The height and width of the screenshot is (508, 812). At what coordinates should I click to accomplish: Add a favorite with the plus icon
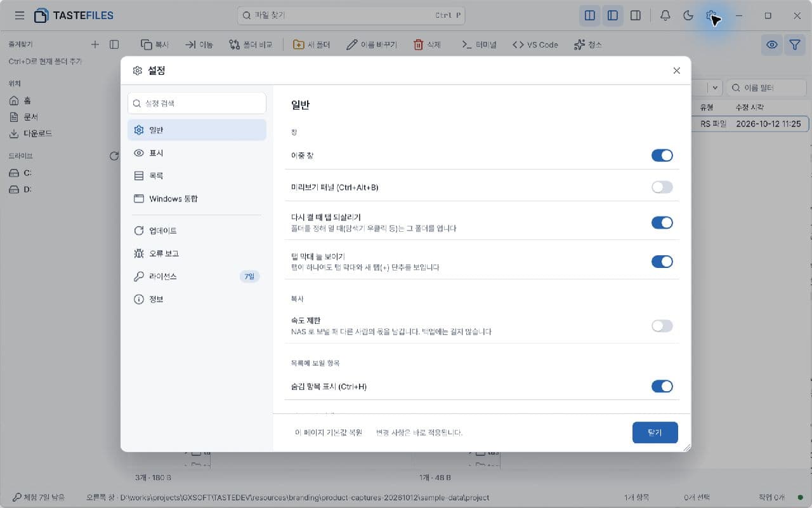[x=95, y=44]
